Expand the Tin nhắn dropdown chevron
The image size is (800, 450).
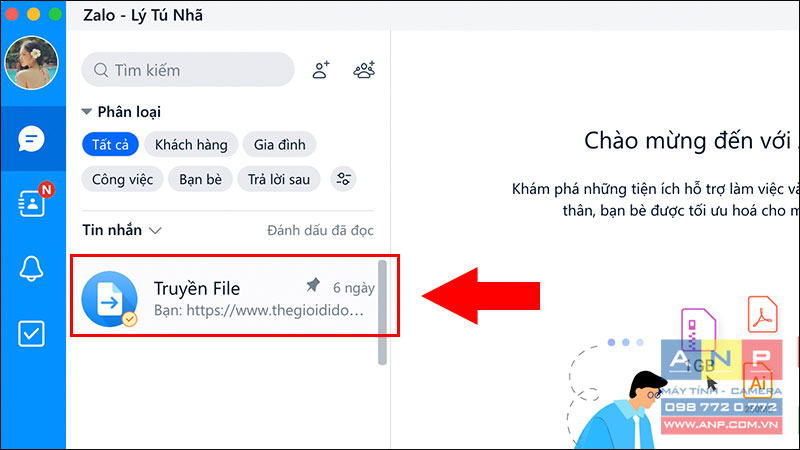(x=155, y=231)
